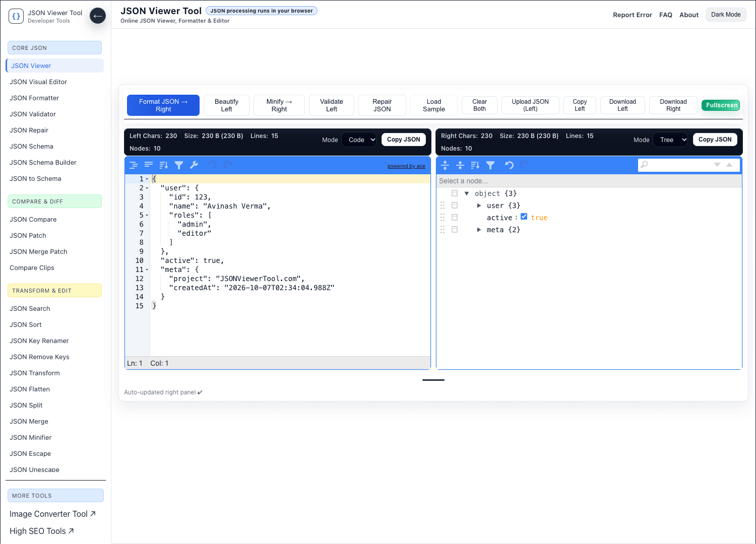Screen dimensions: 756x544
Task: Expand the user {3} tree node
Action: point(479,206)
